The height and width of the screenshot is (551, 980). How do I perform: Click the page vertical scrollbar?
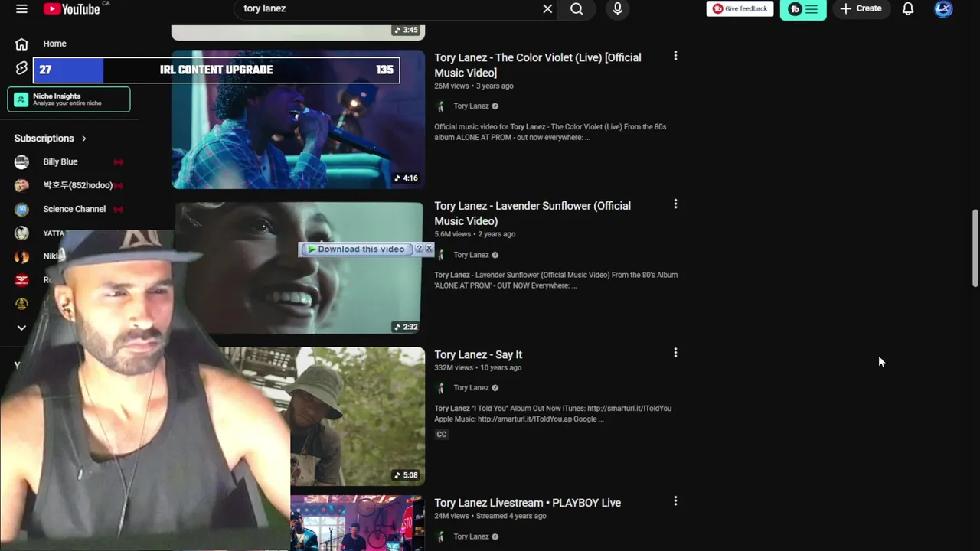pyautogui.click(x=975, y=247)
